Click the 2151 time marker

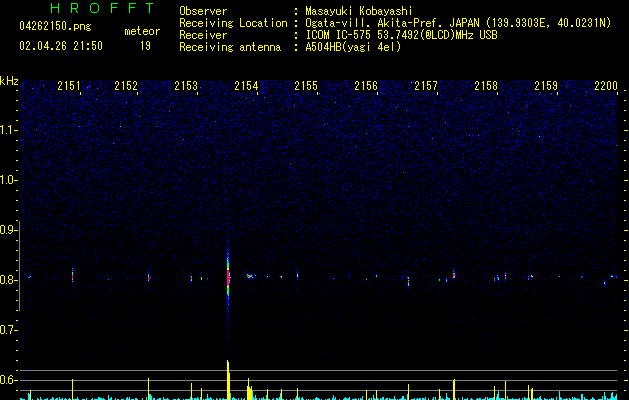69,86
